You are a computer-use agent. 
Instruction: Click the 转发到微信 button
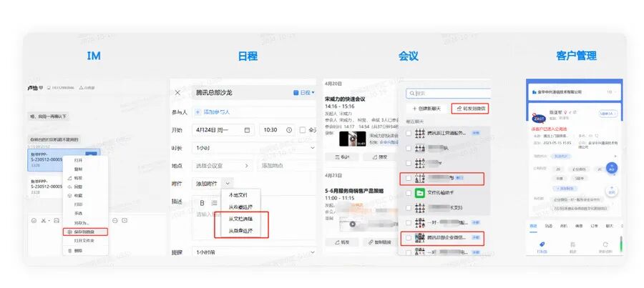[470, 109]
